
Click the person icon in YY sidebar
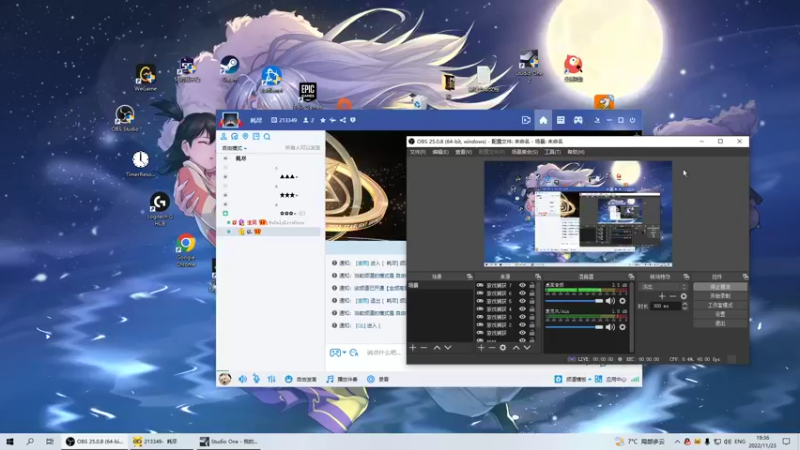click(223, 137)
